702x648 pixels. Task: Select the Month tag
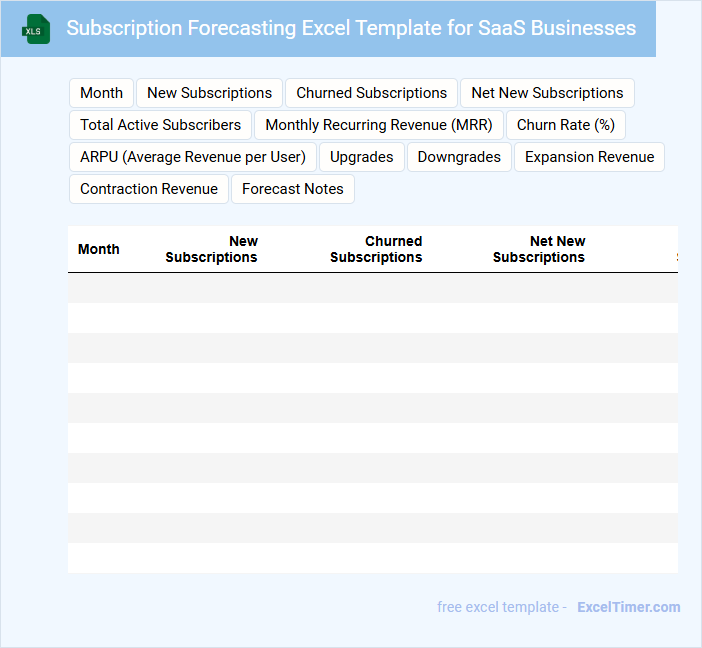[101, 93]
